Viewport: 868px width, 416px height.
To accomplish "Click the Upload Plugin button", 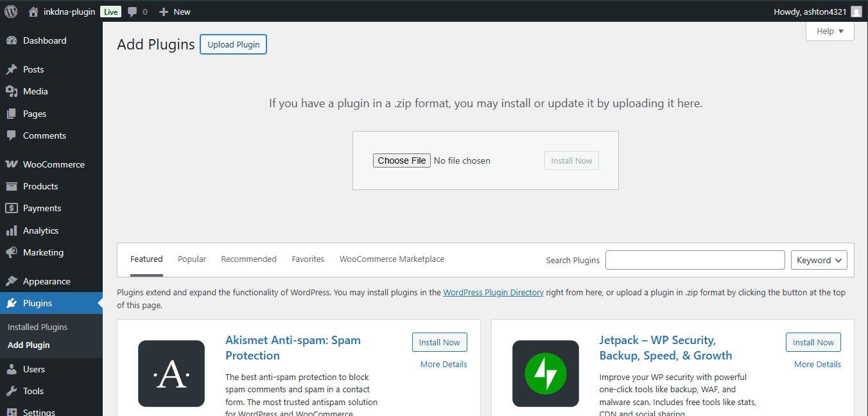I will pos(233,44).
